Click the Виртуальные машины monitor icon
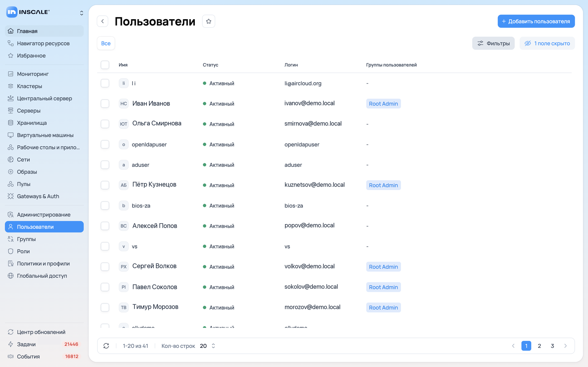588x367 pixels. point(11,135)
